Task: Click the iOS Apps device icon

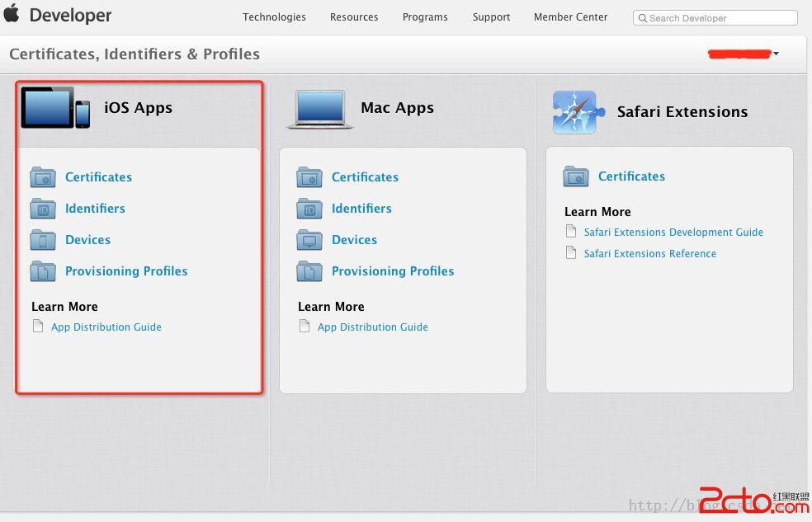Action: point(55,107)
